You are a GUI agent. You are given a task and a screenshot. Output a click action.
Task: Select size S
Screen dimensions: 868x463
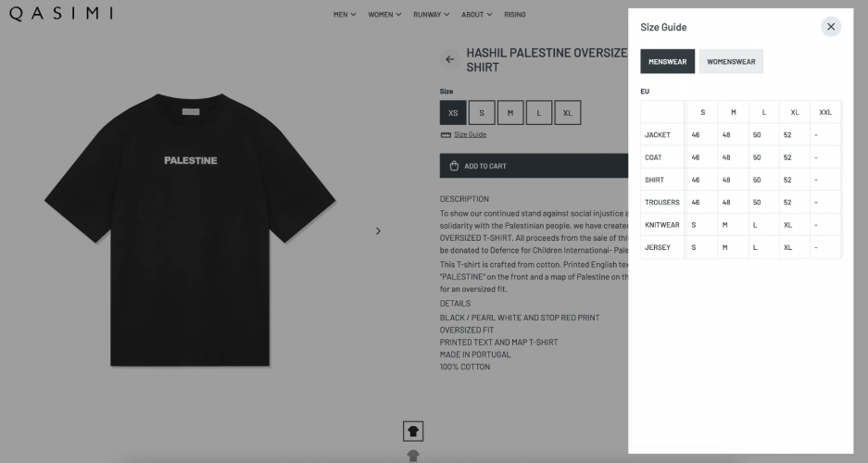pyautogui.click(x=482, y=113)
